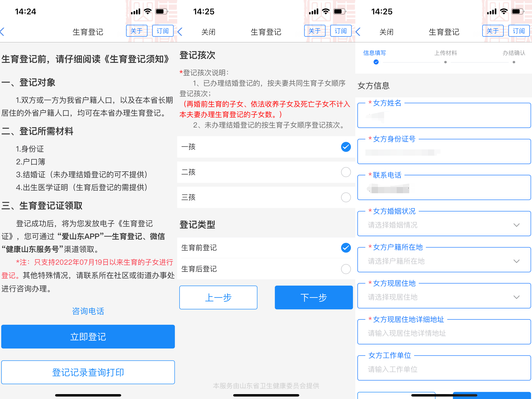The height and width of the screenshot is (399, 532).
Task: Go to the 办结确认 step tab
Action: [514, 53]
